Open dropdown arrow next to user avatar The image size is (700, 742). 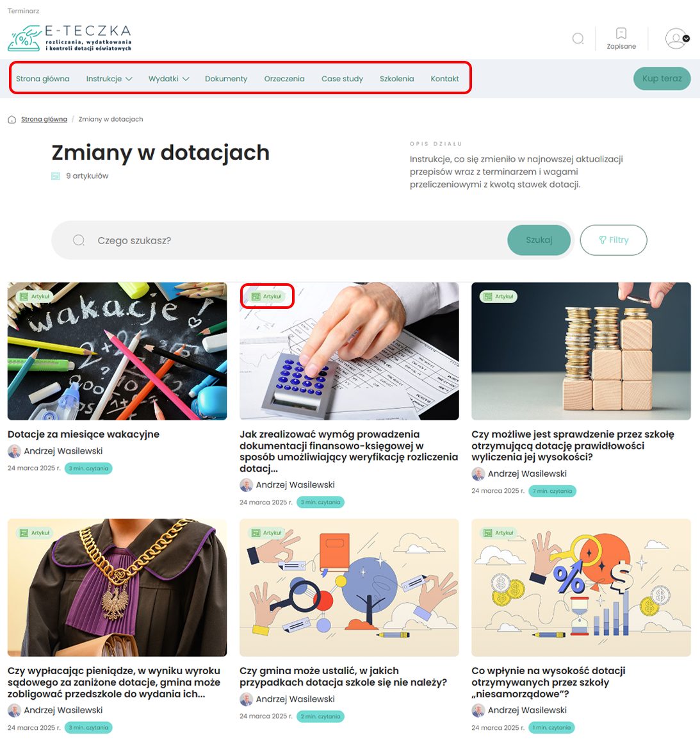tap(686, 39)
